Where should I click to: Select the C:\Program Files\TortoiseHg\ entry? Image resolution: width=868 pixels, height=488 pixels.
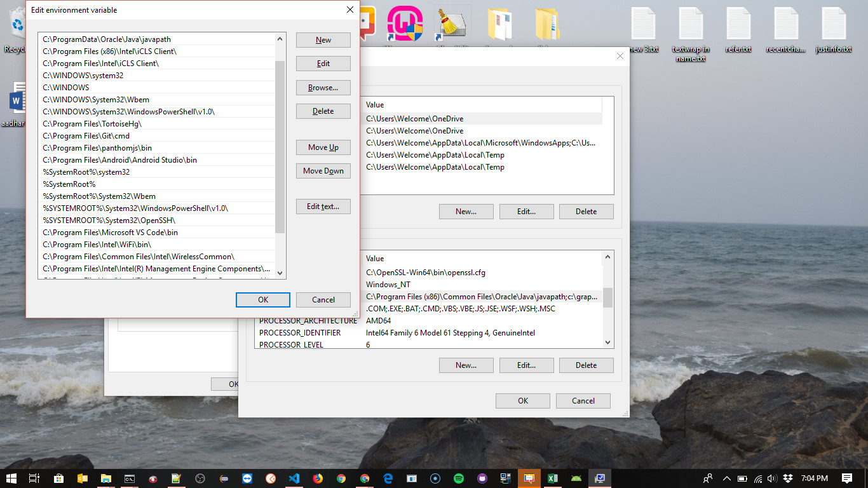pyautogui.click(x=157, y=124)
